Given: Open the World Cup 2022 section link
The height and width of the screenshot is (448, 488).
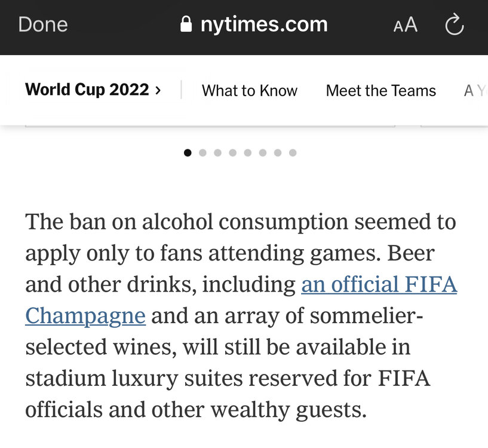Looking at the screenshot, I should (x=87, y=90).
